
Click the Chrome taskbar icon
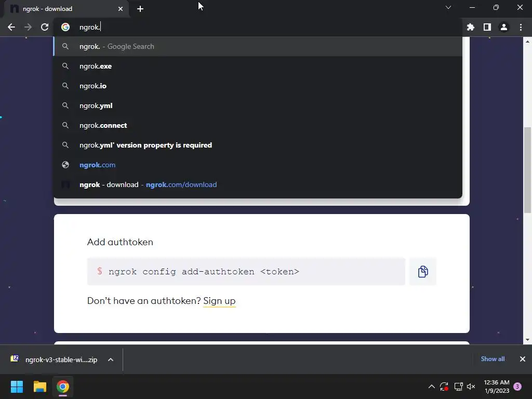pyautogui.click(x=63, y=387)
